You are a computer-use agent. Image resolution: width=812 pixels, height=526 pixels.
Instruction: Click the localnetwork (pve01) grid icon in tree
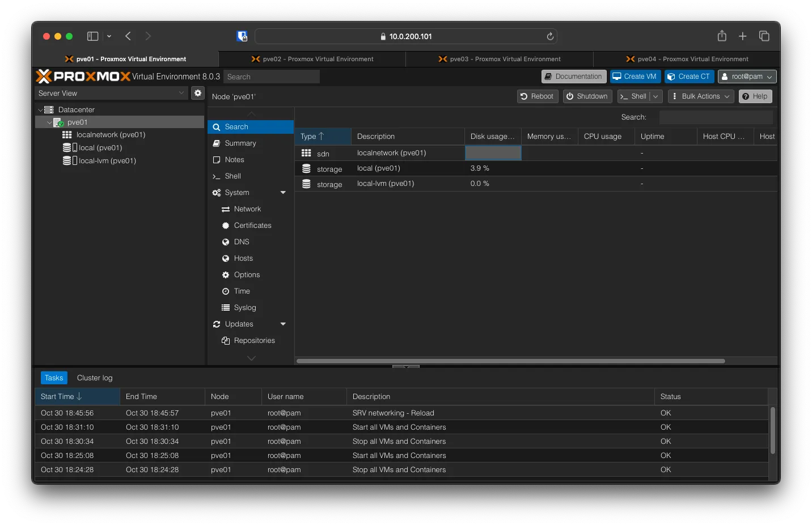67,135
